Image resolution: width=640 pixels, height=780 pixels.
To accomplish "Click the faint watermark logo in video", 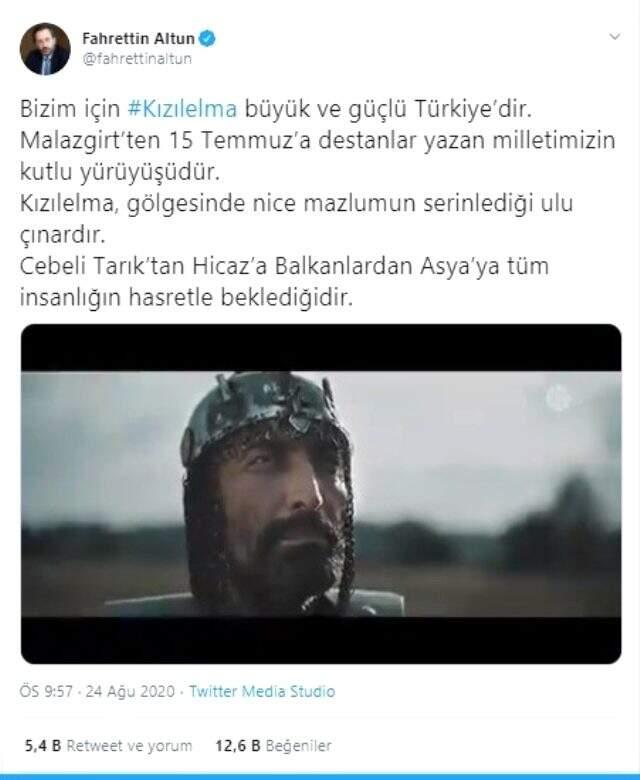I will [558, 398].
